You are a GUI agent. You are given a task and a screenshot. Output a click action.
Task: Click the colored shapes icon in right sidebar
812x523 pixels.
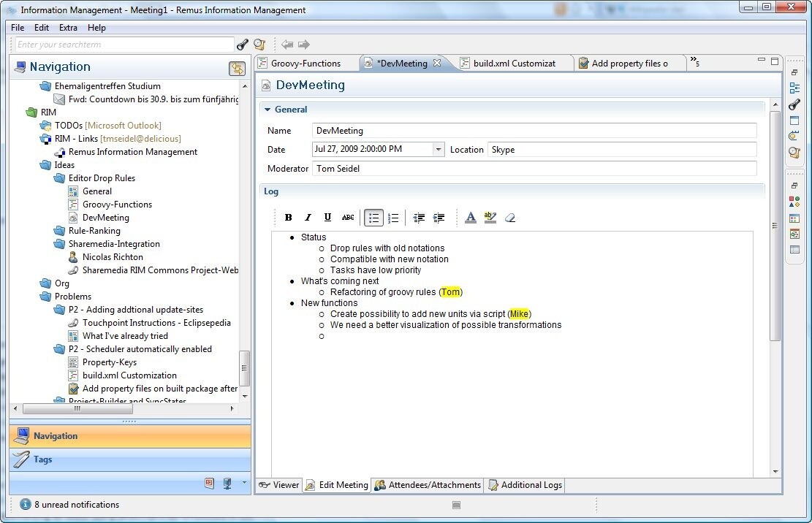[794, 201]
